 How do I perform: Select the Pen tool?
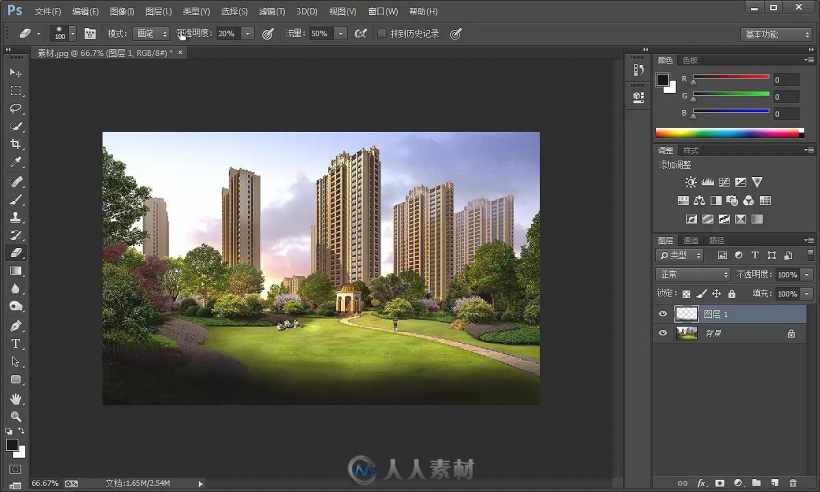tap(15, 326)
